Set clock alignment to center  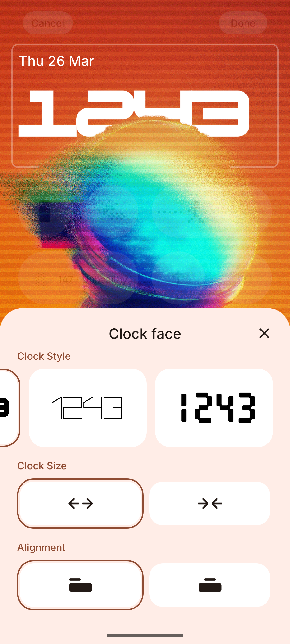[x=210, y=585]
